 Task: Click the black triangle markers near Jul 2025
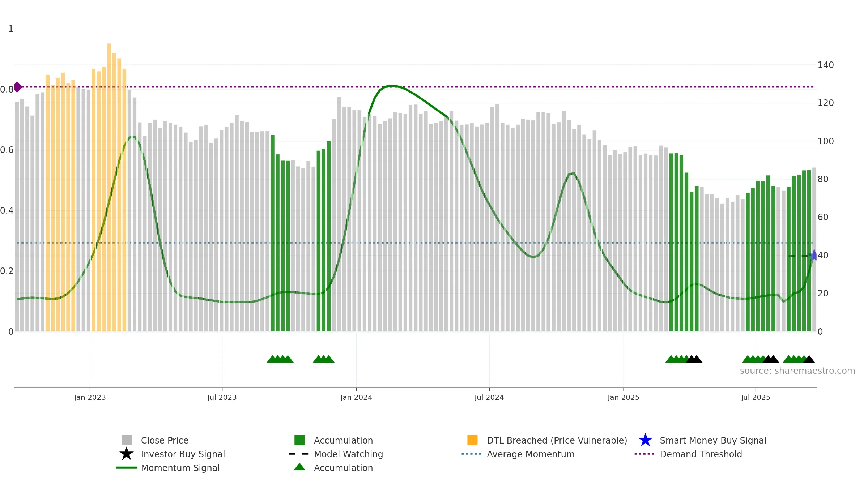[x=770, y=359]
